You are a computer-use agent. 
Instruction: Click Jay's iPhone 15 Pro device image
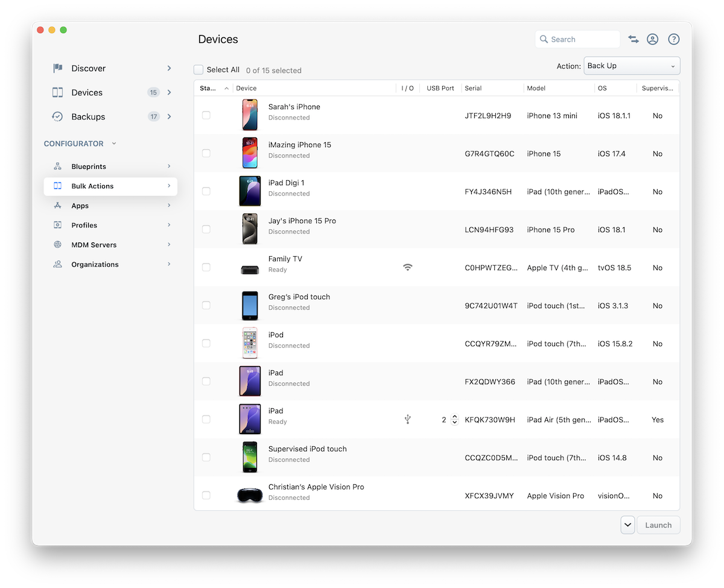point(250,229)
